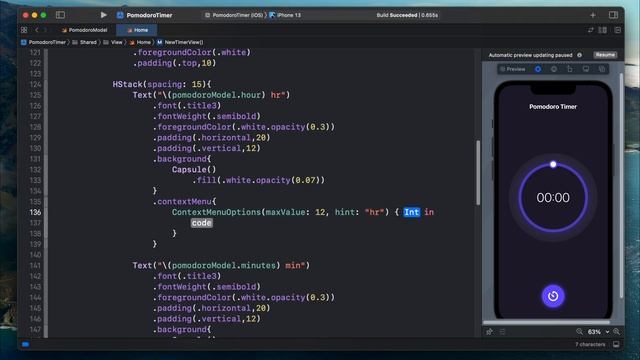Image resolution: width=640 pixels, height=360 pixels.
Task: Zoom in the preview canvas
Action: (x=616, y=332)
